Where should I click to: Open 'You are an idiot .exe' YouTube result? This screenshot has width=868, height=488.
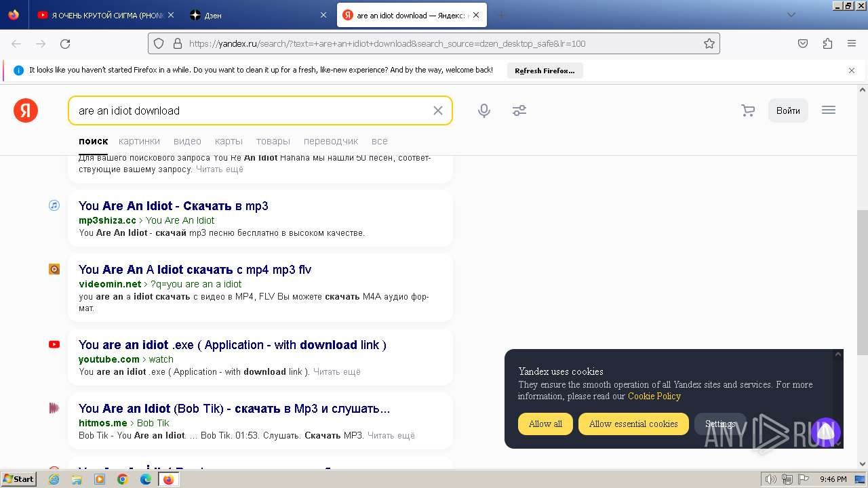click(233, 345)
